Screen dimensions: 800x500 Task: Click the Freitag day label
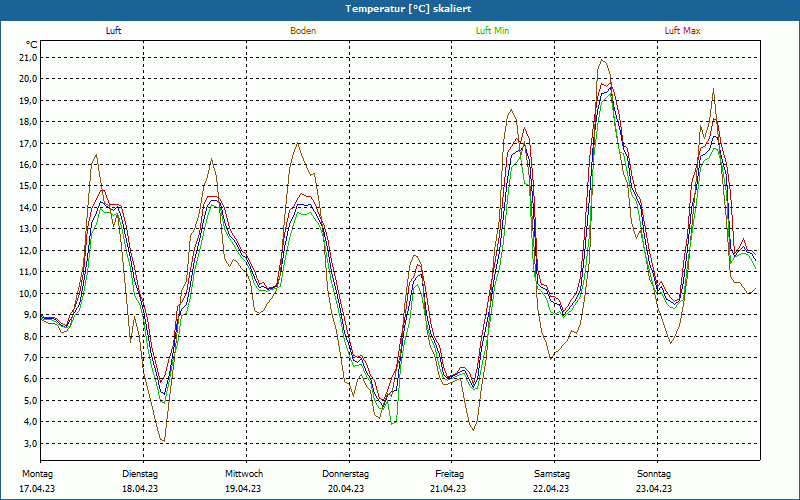tap(449, 474)
